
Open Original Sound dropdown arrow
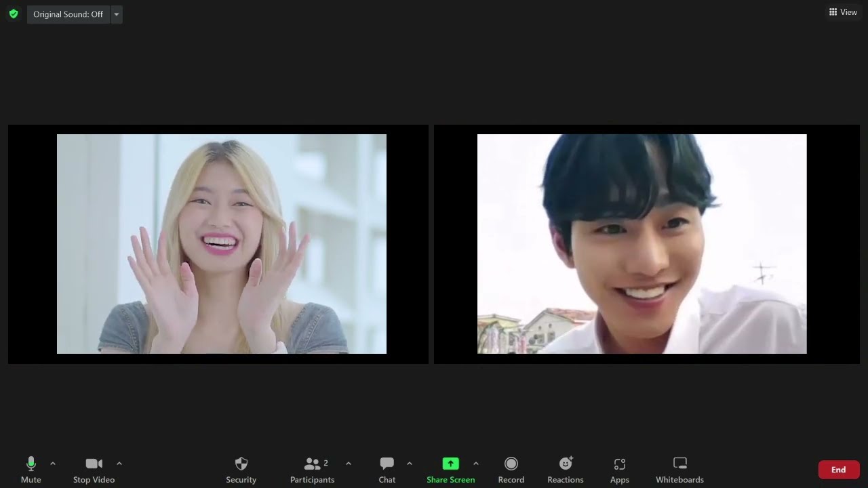[x=116, y=14]
